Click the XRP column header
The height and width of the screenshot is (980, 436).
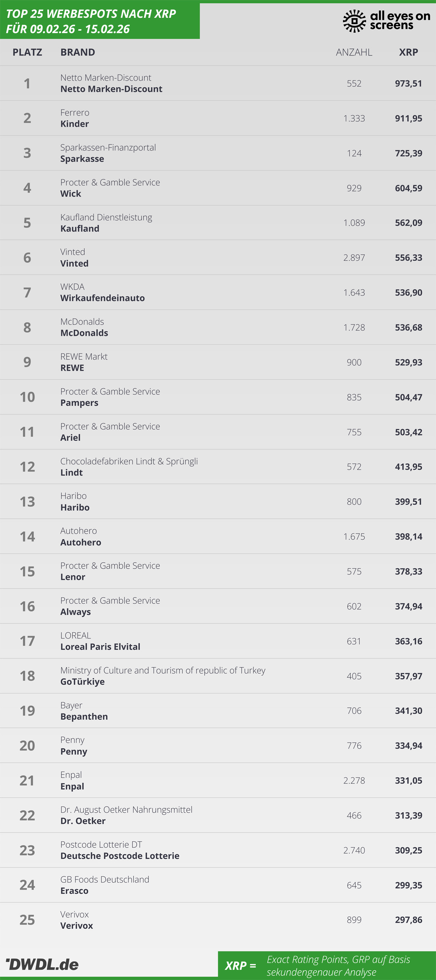(x=408, y=52)
